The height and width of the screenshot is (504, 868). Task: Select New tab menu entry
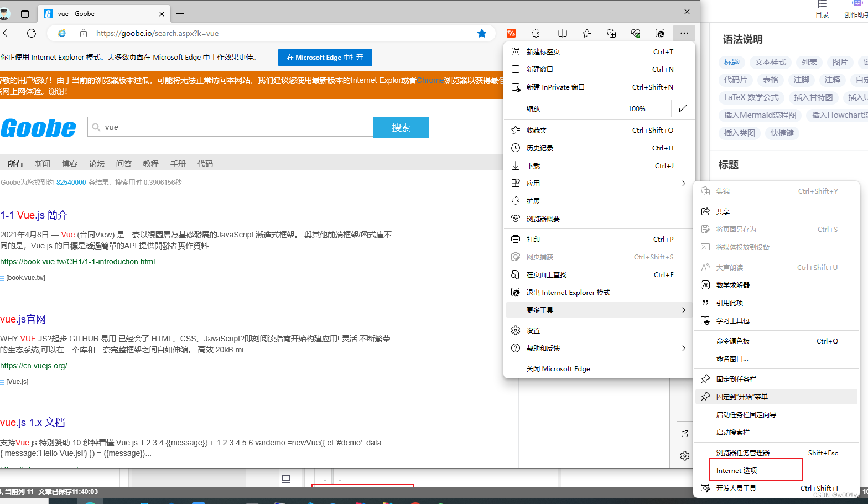pos(599,51)
